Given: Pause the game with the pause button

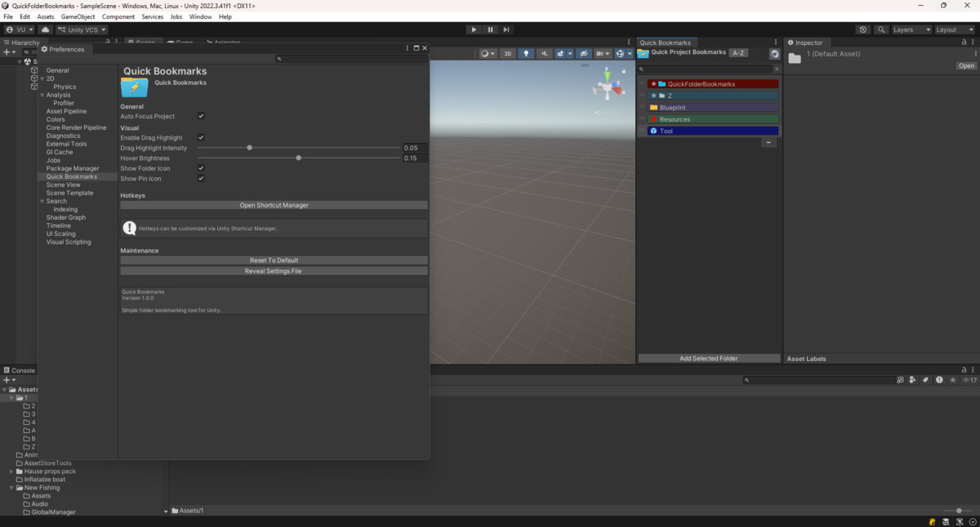Looking at the screenshot, I should click(490, 29).
